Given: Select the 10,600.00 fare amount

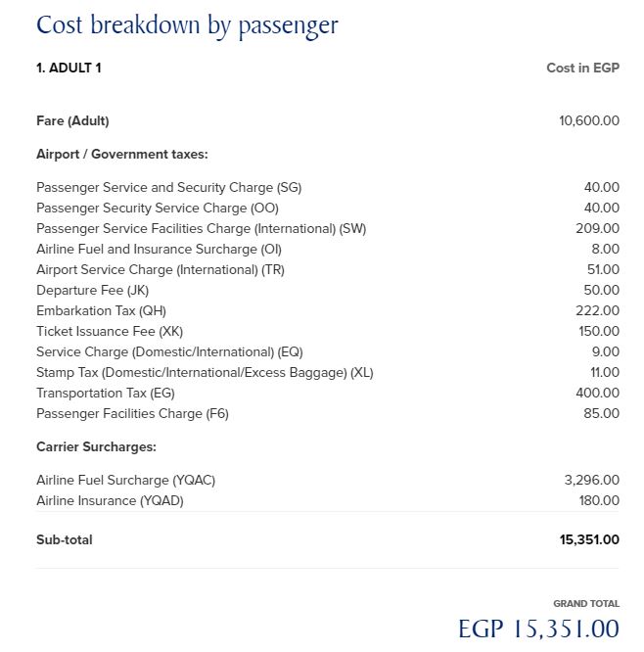Looking at the screenshot, I should (x=589, y=120).
